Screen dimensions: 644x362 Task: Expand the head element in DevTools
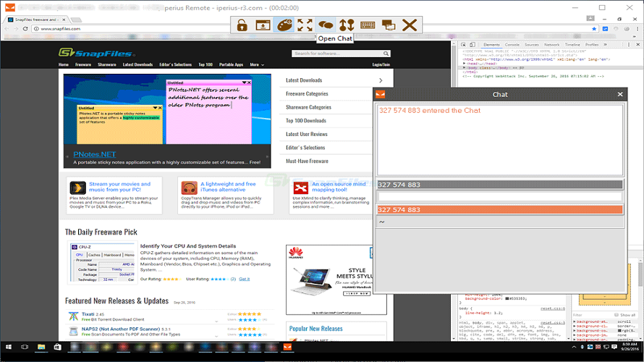(x=465, y=64)
